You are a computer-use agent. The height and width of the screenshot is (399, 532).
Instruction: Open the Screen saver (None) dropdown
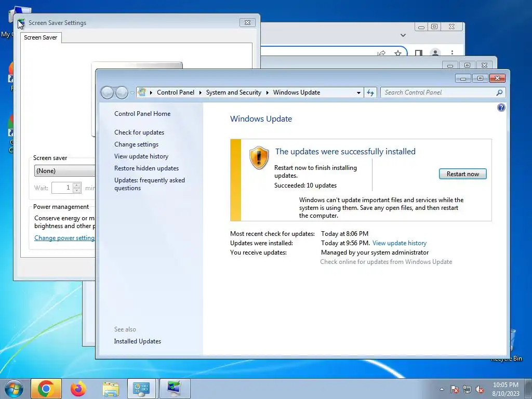point(64,170)
